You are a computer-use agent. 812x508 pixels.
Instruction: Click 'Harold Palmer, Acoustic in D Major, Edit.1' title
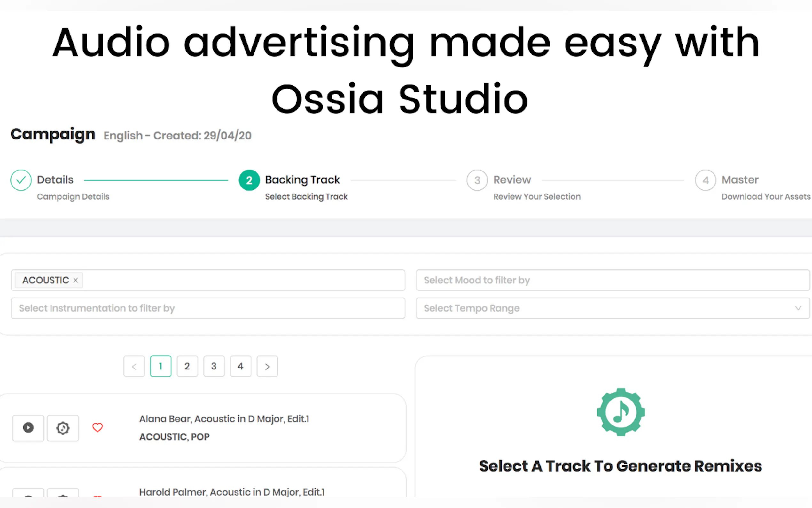coord(232,492)
